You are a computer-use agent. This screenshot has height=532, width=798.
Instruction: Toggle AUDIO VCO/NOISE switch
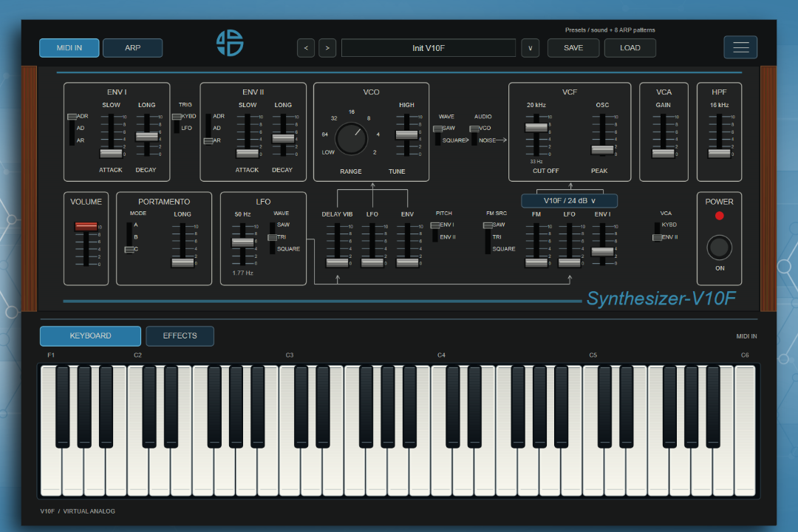pyautogui.click(x=474, y=134)
